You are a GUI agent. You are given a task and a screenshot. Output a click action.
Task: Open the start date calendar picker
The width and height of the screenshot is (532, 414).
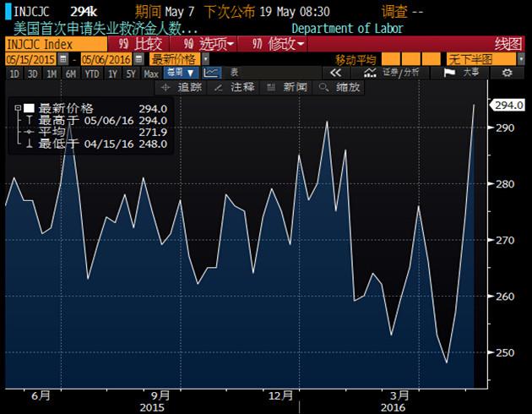pos(63,59)
